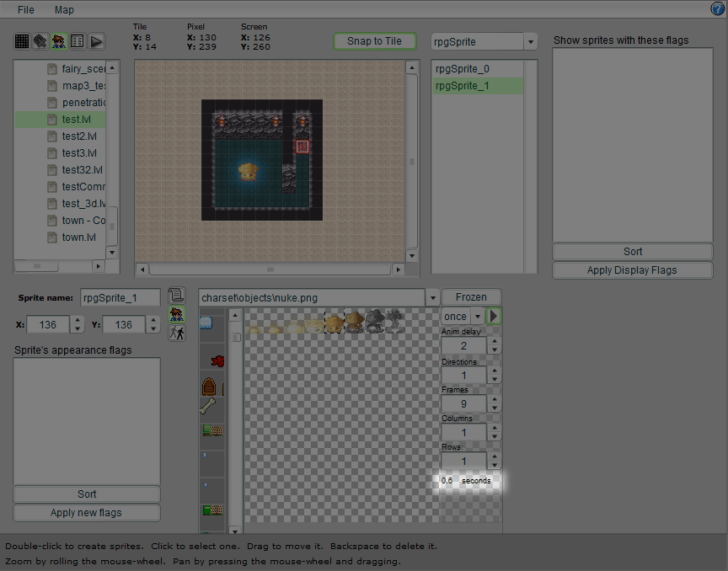Play the sprite animation preview

point(495,317)
